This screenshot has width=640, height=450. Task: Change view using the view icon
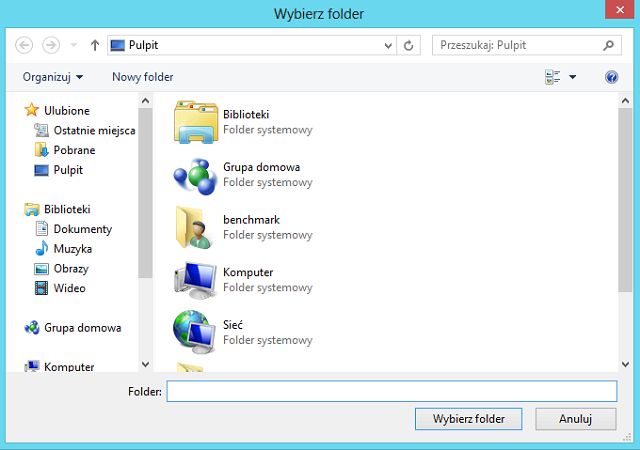(553, 77)
